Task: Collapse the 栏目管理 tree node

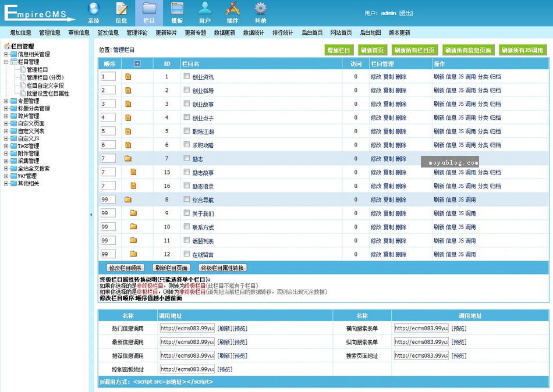Action: coord(6,62)
